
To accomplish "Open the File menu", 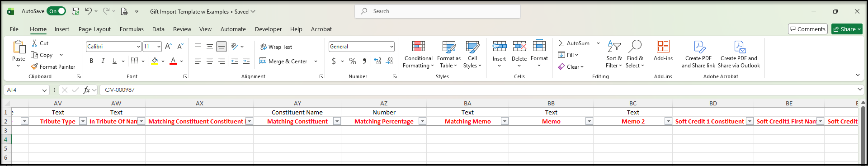I will tap(14, 29).
